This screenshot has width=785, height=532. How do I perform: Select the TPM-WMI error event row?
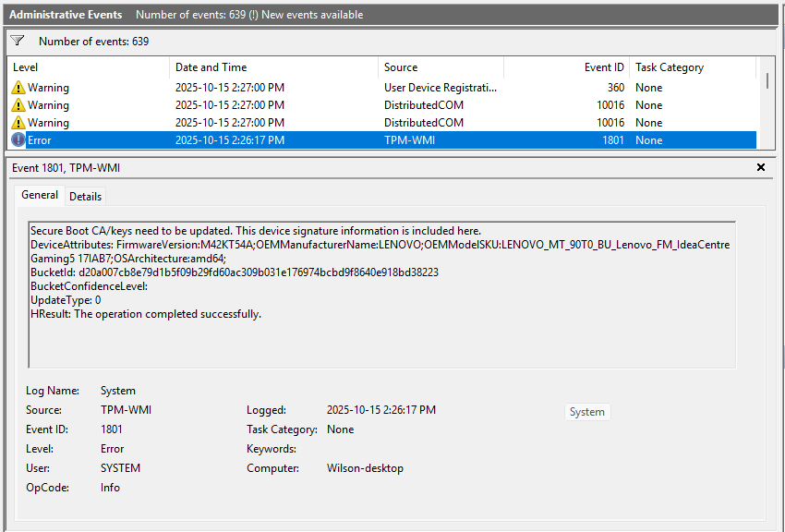(277, 139)
